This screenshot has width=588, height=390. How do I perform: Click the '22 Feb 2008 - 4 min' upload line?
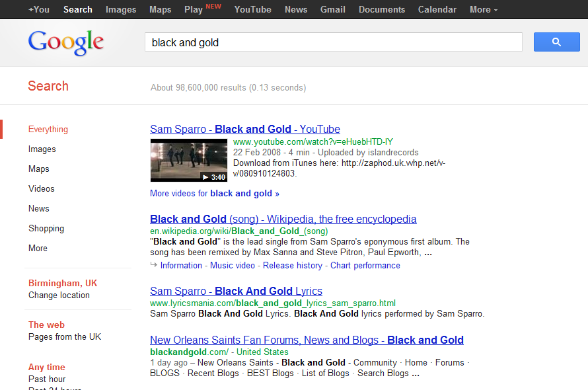[326, 152]
